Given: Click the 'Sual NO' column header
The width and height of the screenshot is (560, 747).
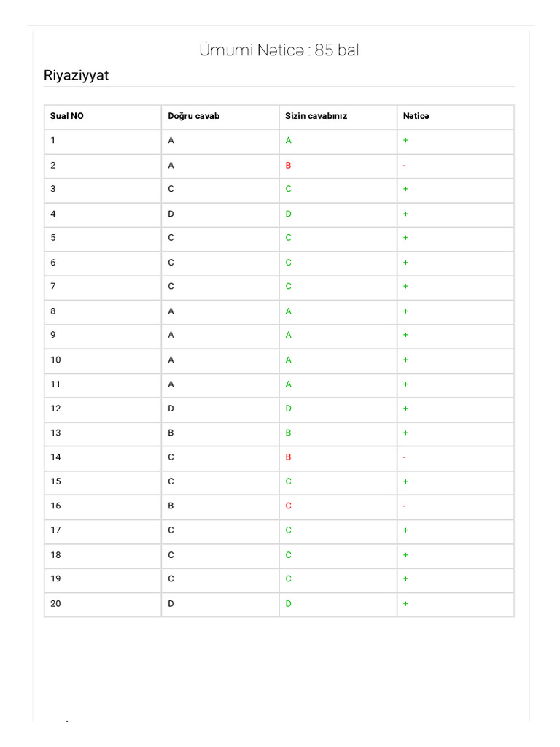Looking at the screenshot, I should [x=67, y=116].
